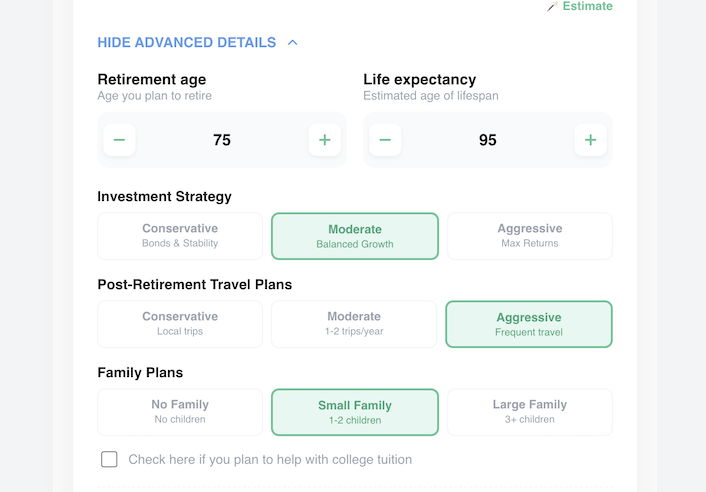The height and width of the screenshot is (492, 706).
Task: Select Conservative Bonds & Stability investment strategy
Action: point(180,236)
